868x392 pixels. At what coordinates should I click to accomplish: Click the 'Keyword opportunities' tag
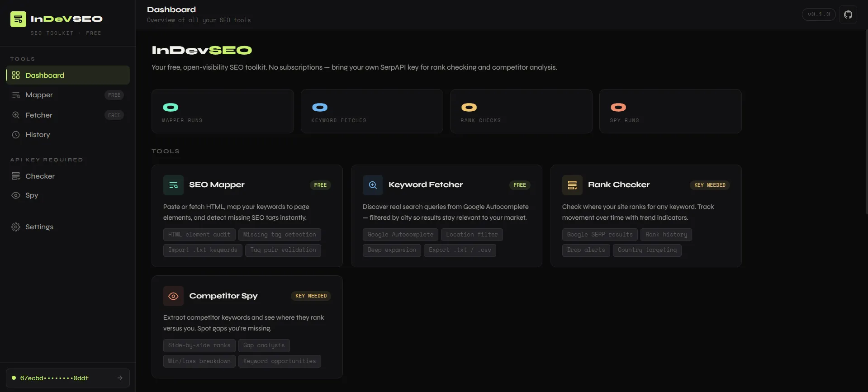(x=280, y=361)
